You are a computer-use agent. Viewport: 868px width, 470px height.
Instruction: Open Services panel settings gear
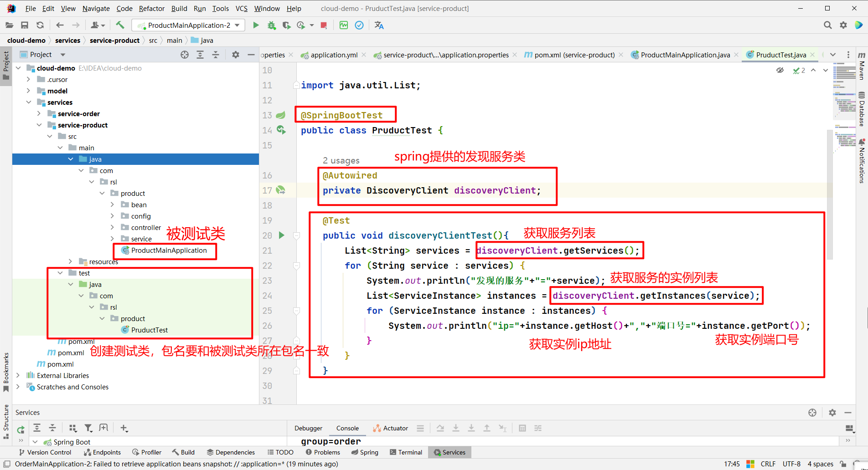point(832,413)
